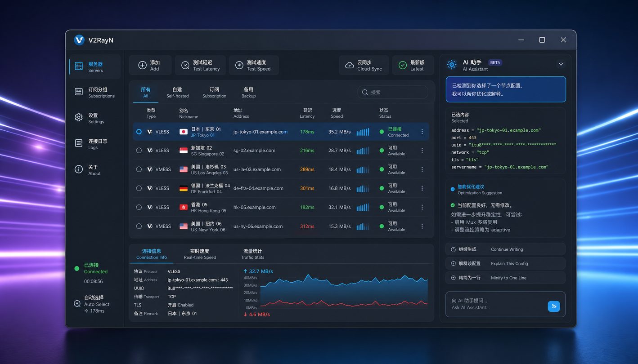The width and height of the screenshot is (638, 364).
Task: Click Continue Writing icon in AI panel
Action: pos(454,249)
